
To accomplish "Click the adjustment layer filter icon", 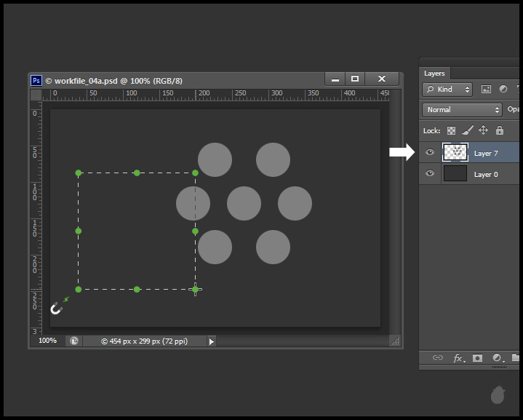I will pos(502,90).
